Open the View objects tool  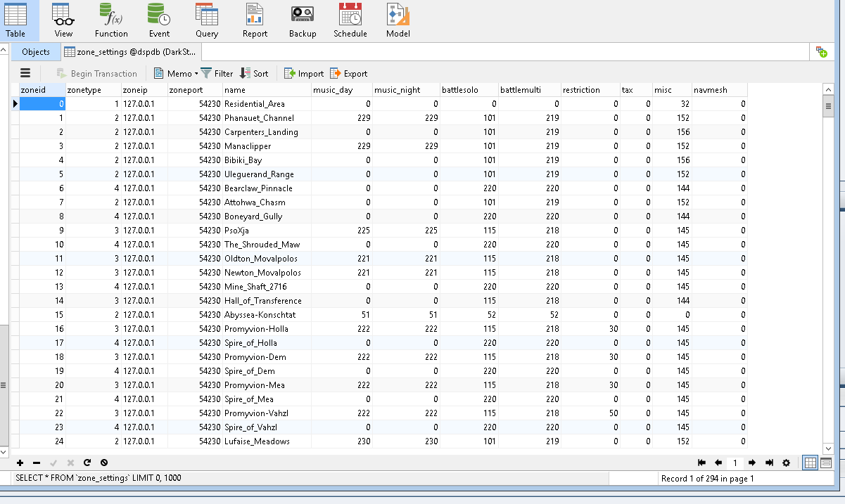63,20
